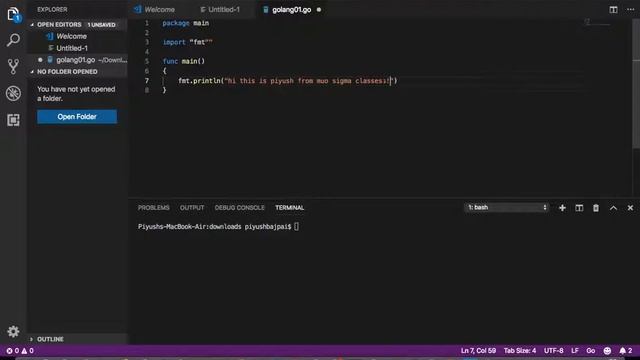Select the Terminal panel tab
This screenshot has width=640, height=360.
point(289,208)
